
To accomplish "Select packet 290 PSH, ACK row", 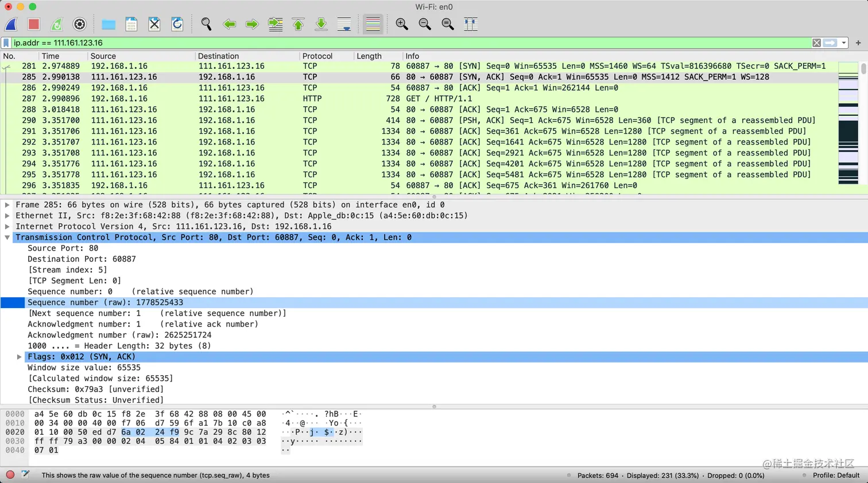I will click(x=419, y=120).
